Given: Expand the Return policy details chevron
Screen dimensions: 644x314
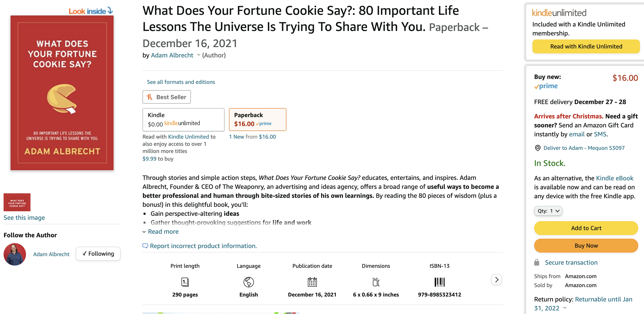Looking at the screenshot, I should [x=565, y=308].
